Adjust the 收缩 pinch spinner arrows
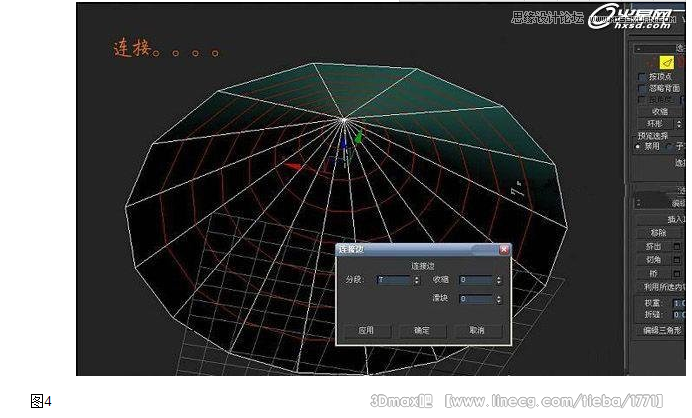This screenshot has width=692, height=418. [x=499, y=280]
